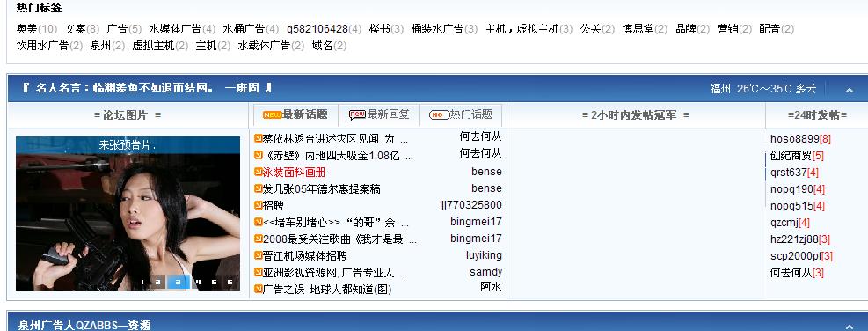Open topic 广告之误 地球人都知道(图)

coord(326,290)
